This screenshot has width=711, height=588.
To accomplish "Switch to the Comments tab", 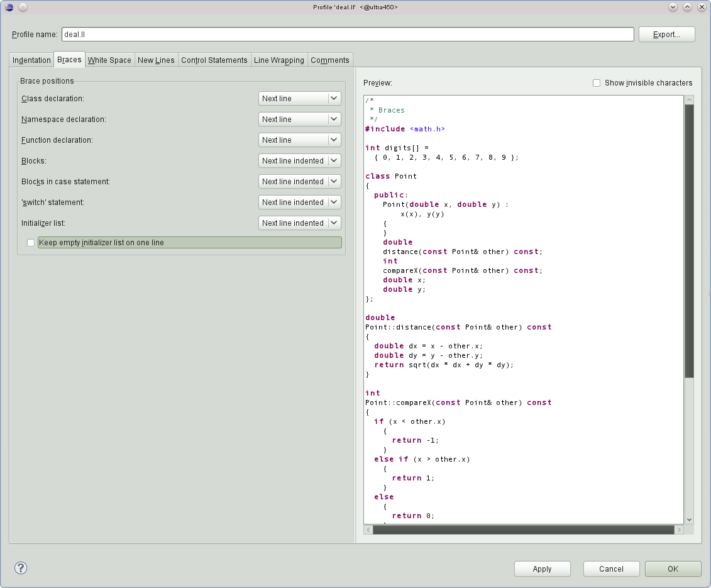I will point(330,60).
